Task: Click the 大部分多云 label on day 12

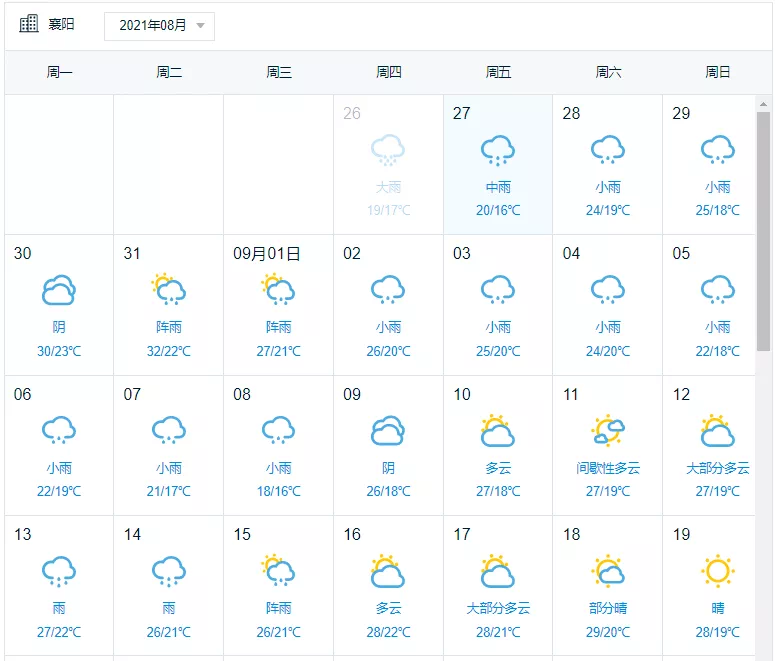Action: [x=718, y=468]
